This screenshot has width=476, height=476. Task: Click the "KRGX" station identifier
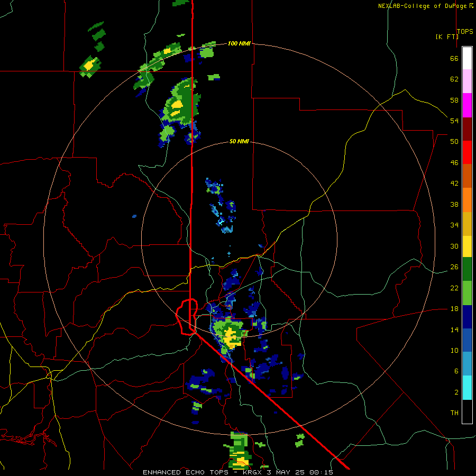[x=253, y=472]
